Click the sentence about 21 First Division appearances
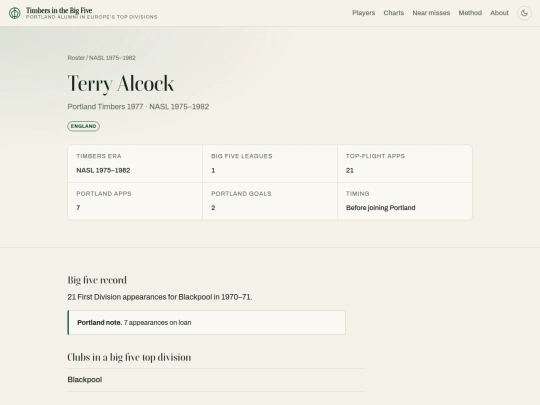 (x=160, y=297)
